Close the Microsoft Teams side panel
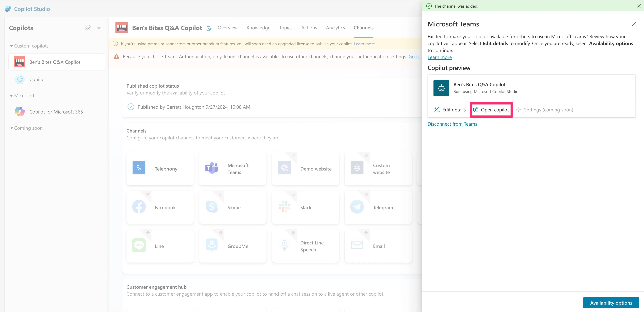Screen dimensions: 644x312 (x=634, y=24)
